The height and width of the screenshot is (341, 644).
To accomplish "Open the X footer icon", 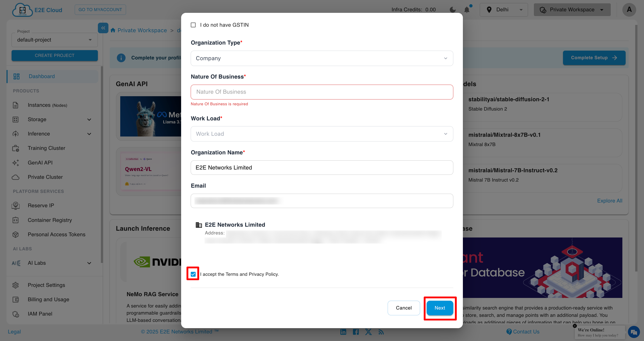I will coord(368,332).
